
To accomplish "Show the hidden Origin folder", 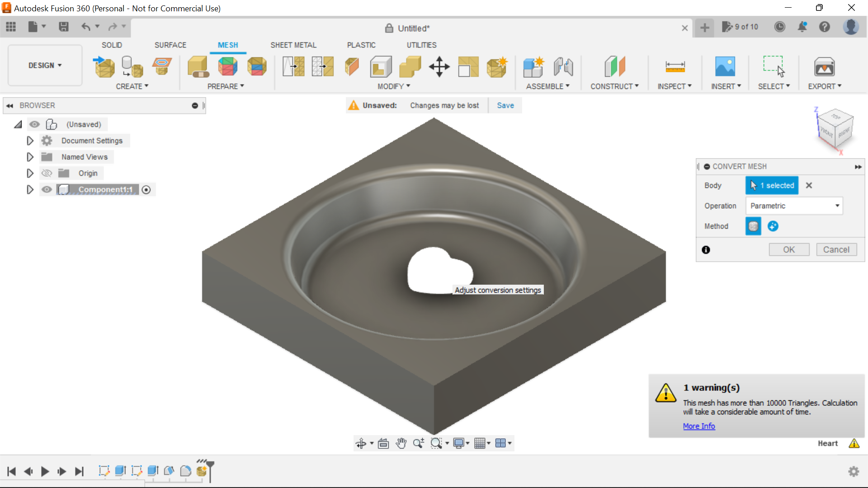I will pos(47,173).
